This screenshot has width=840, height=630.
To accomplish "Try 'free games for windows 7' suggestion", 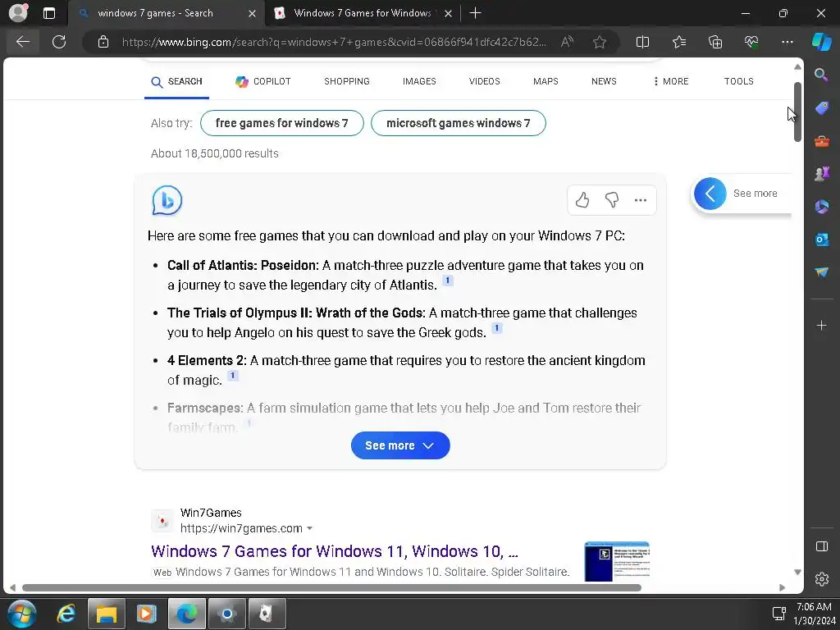I will tap(282, 123).
